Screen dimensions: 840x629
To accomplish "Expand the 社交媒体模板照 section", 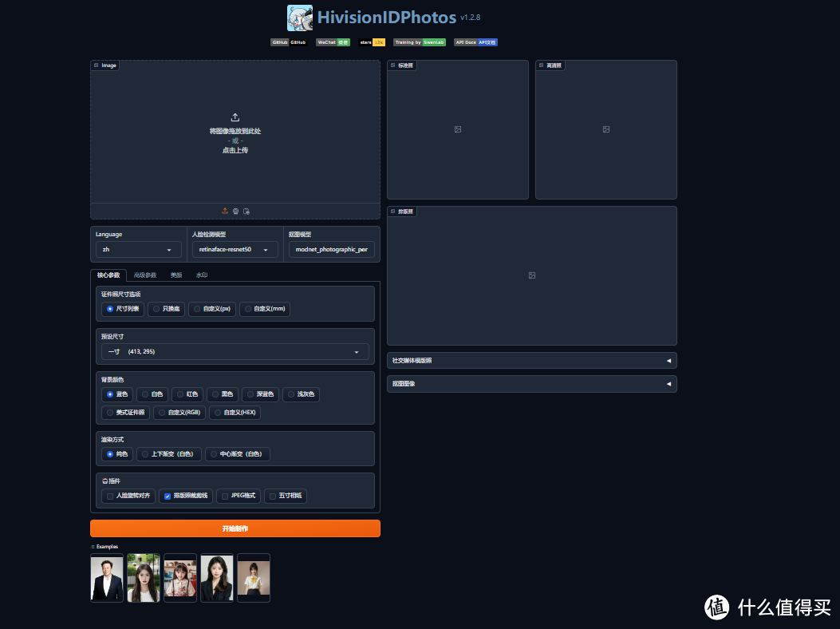I will [x=531, y=360].
